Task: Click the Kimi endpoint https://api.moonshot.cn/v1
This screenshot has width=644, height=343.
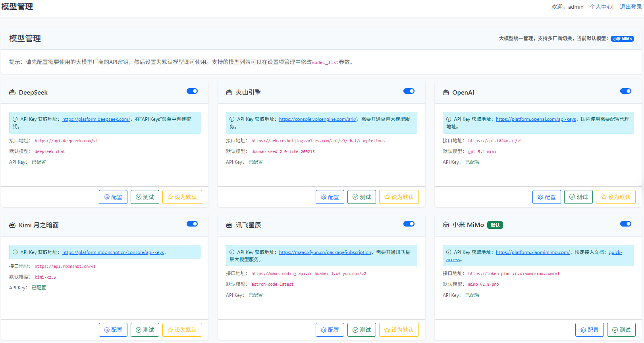Action: (x=65, y=266)
